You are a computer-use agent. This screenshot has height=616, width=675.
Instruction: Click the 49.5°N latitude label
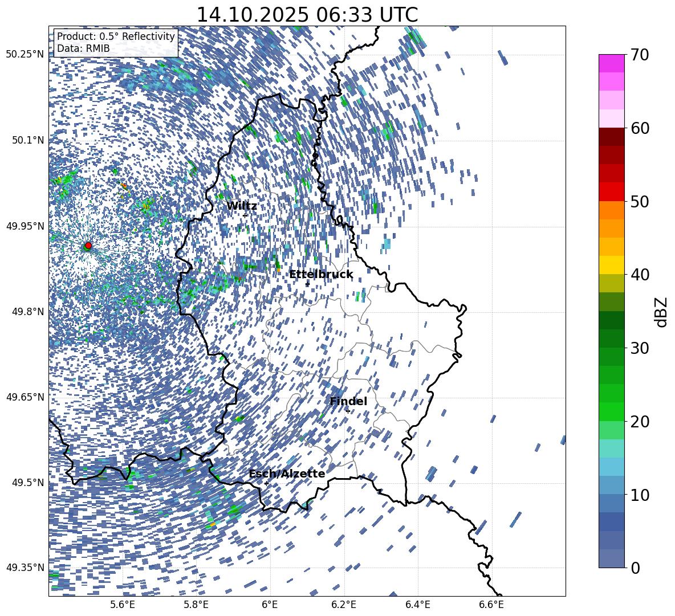(28, 482)
